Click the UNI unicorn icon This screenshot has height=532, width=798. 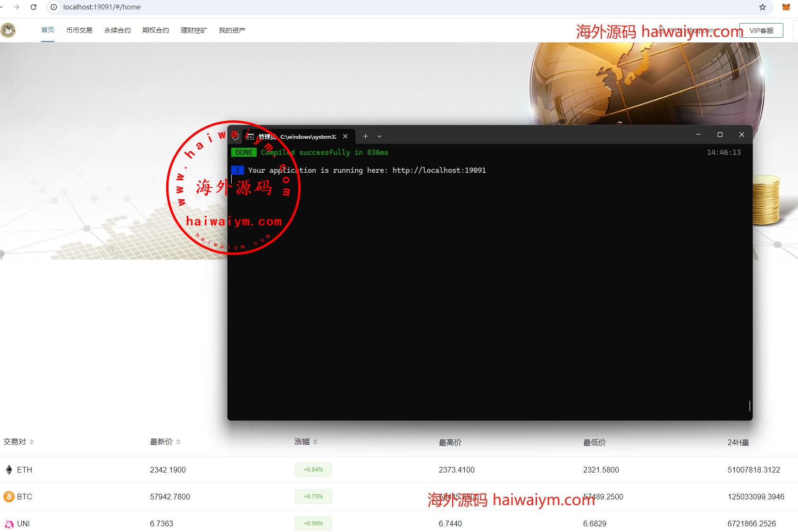pos(9,524)
